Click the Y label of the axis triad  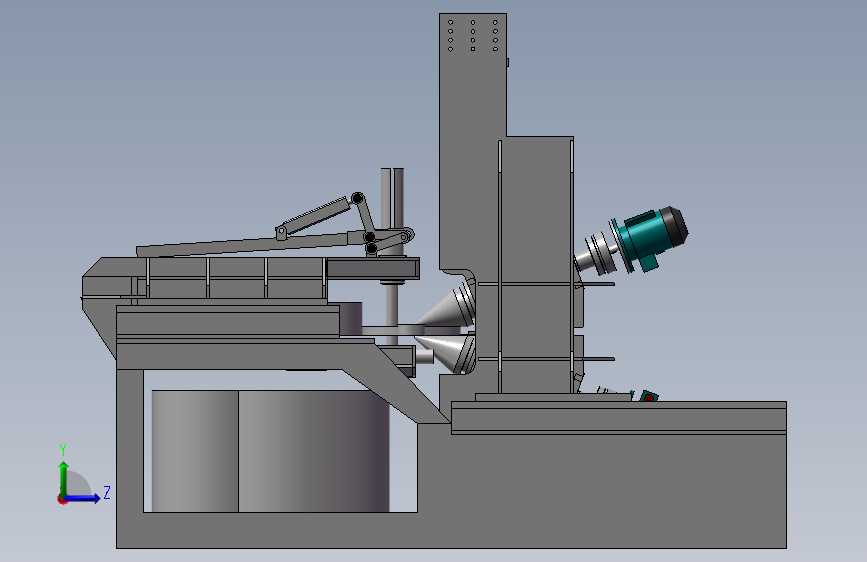[x=63, y=449]
